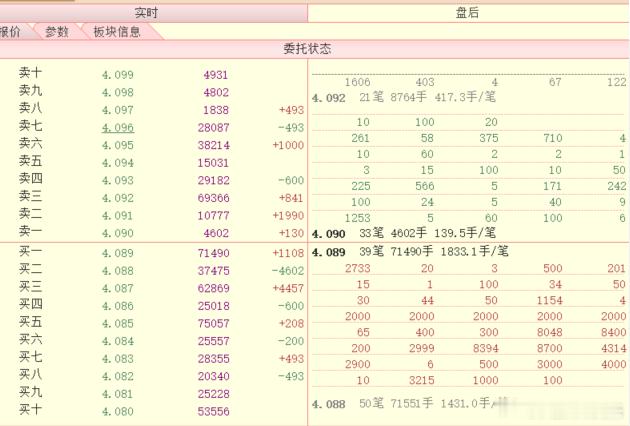The image size is (630, 426).
Task: Select the 卖十 row label
Action: tap(30, 73)
